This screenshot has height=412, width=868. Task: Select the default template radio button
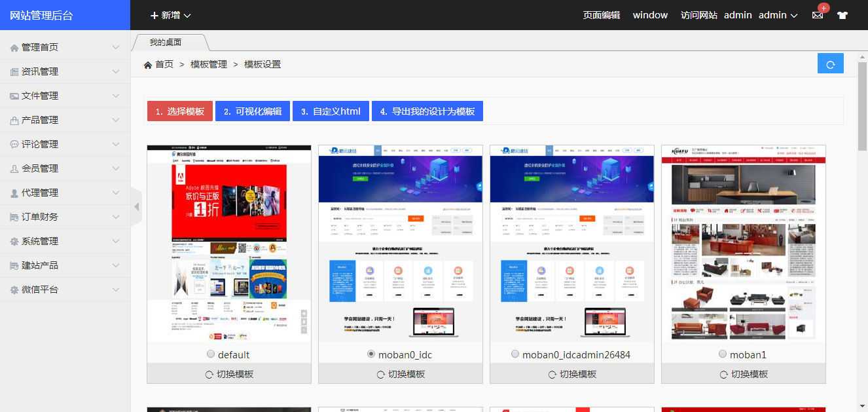pos(211,354)
